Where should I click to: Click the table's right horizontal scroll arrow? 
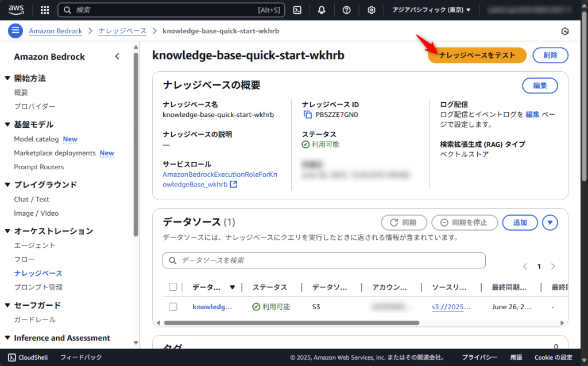(562, 322)
